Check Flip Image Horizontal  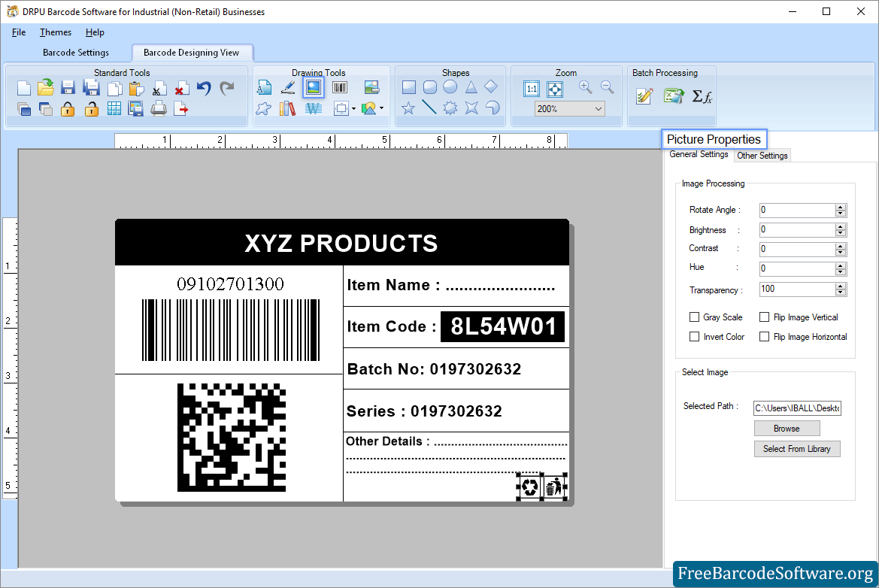764,337
